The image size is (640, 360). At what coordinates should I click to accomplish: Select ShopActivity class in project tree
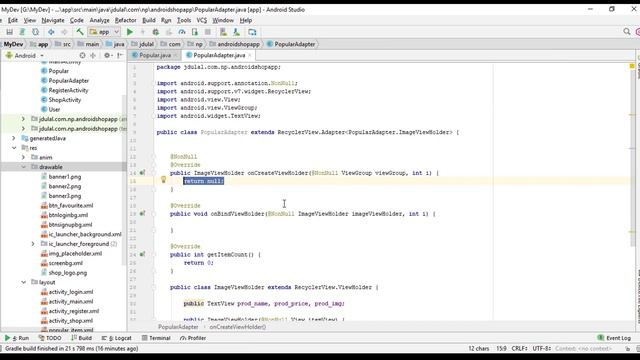[x=61, y=100]
